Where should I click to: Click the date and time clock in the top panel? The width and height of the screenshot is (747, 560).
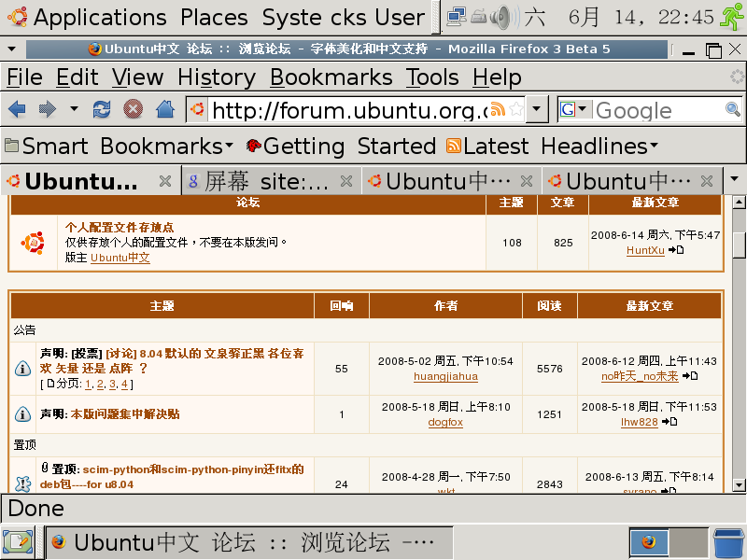(619, 18)
